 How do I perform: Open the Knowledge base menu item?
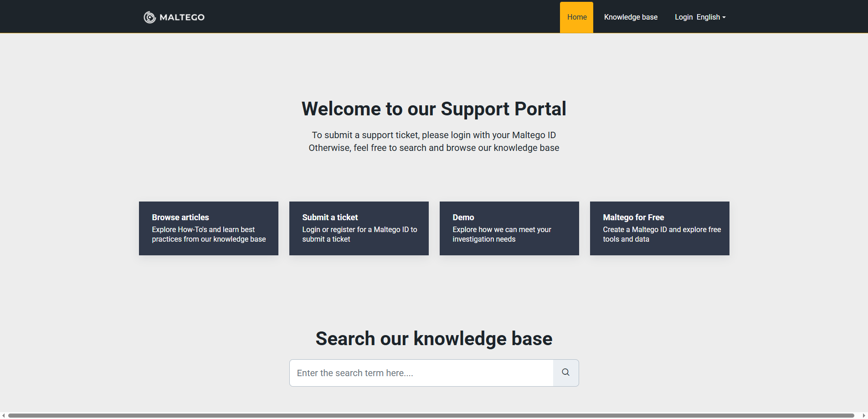631,17
